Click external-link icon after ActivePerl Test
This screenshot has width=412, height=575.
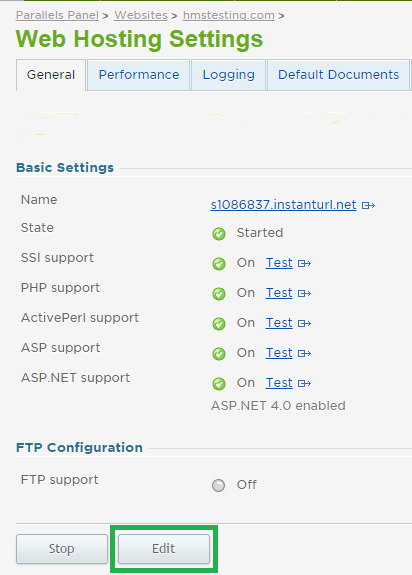pos(304,323)
